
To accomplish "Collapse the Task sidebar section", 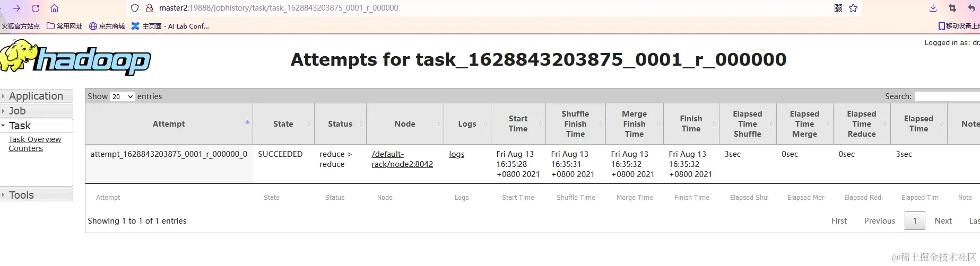I will click(36, 126).
